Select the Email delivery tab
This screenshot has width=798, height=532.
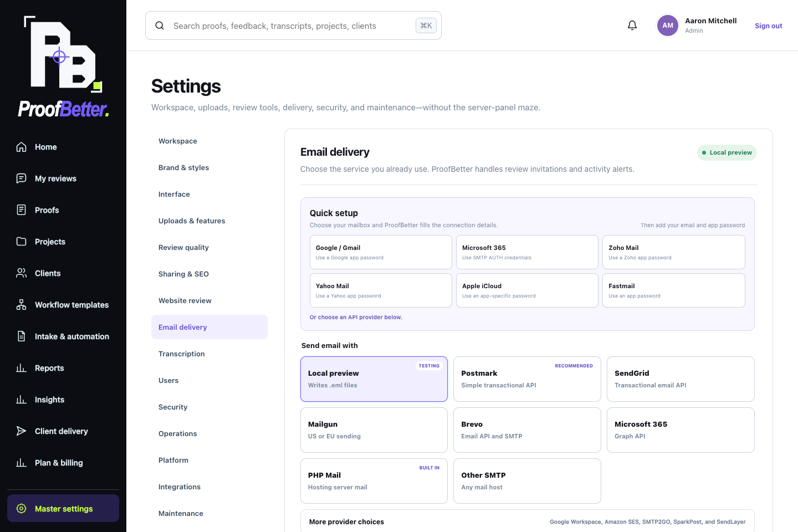point(209,327)
